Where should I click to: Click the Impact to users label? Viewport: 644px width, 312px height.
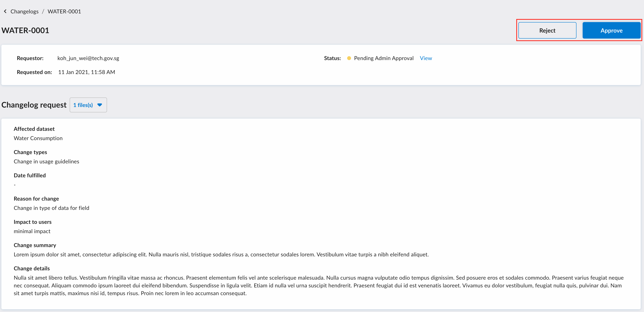[33, 222]
